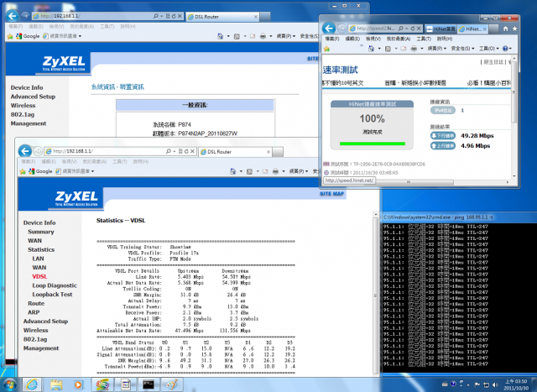Click the back arrow in the rear Device Info router window
The height and width of the screenshot is (392, 537).
tap(12, 16)
